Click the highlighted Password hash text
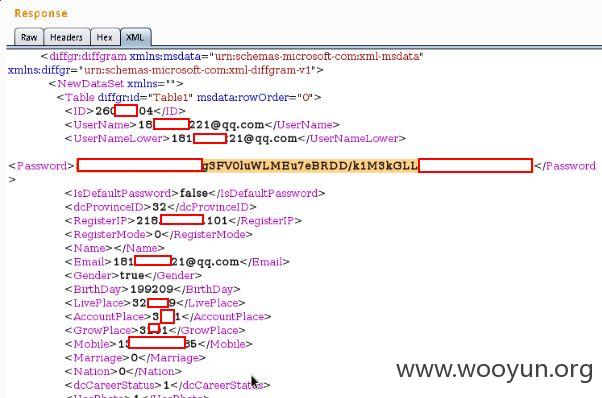The image size is (602, 398). tap(310, 166)
